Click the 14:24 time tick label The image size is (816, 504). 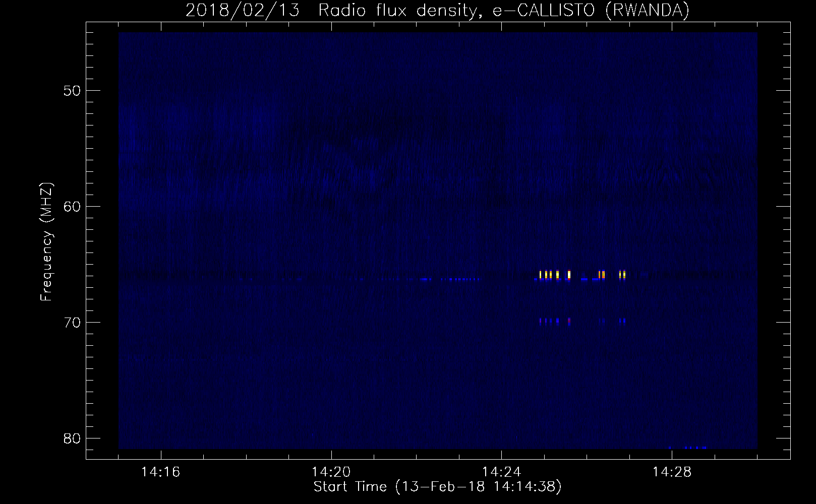[501, 472]
